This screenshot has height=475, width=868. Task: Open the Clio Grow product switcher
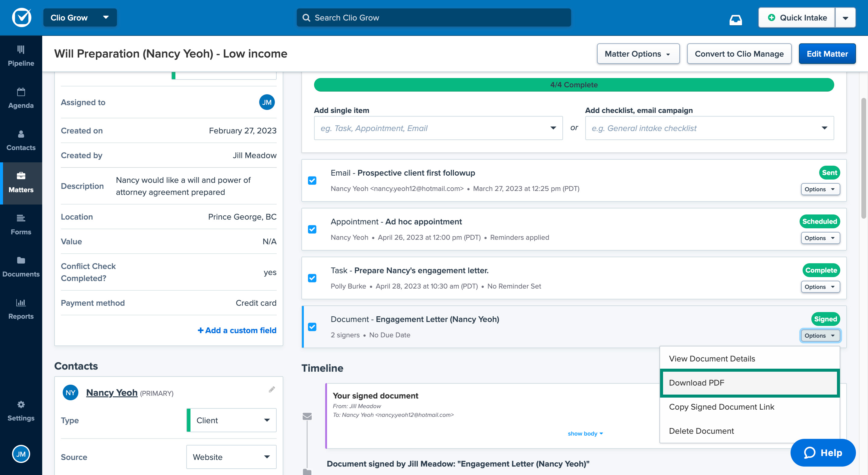point(80,17)
